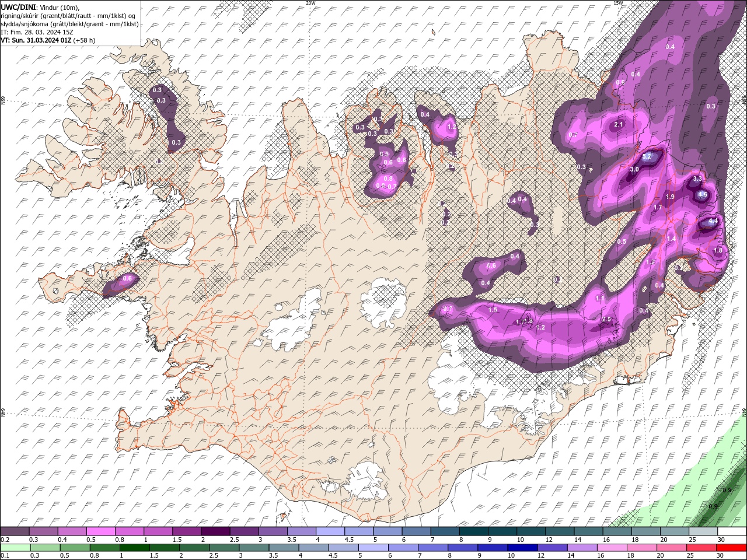Image resolution: width=747 pixels, height=560 pixels.
Task: Select the 'IT: Fim. 28. 03. 2024 15Z' line
Action: tap(37, 32)
